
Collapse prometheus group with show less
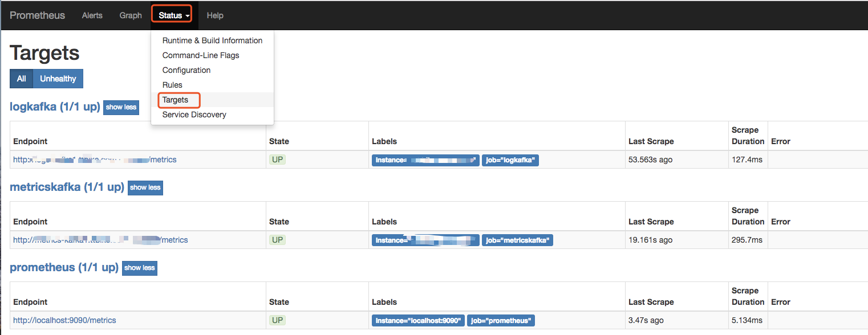[140, 268]
